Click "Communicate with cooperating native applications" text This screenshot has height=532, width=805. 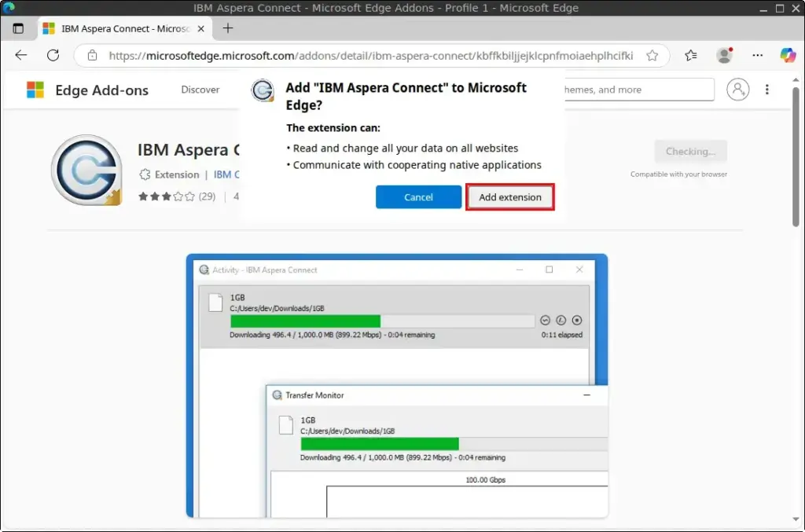(x=417, y=165)
